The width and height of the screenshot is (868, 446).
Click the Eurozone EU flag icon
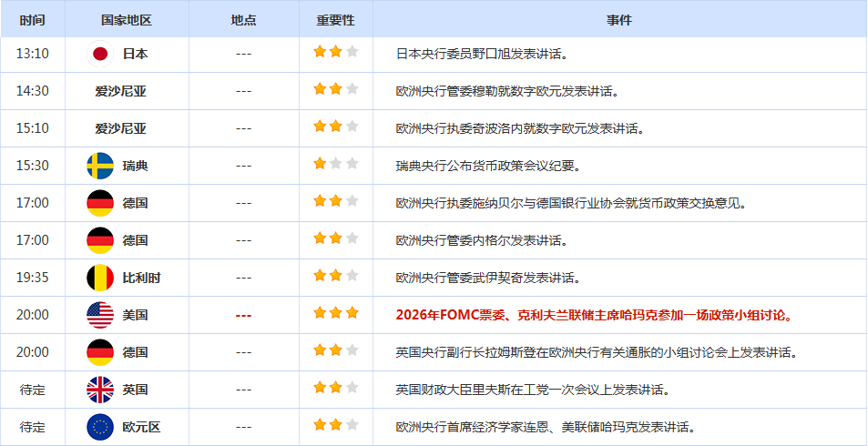99,426
